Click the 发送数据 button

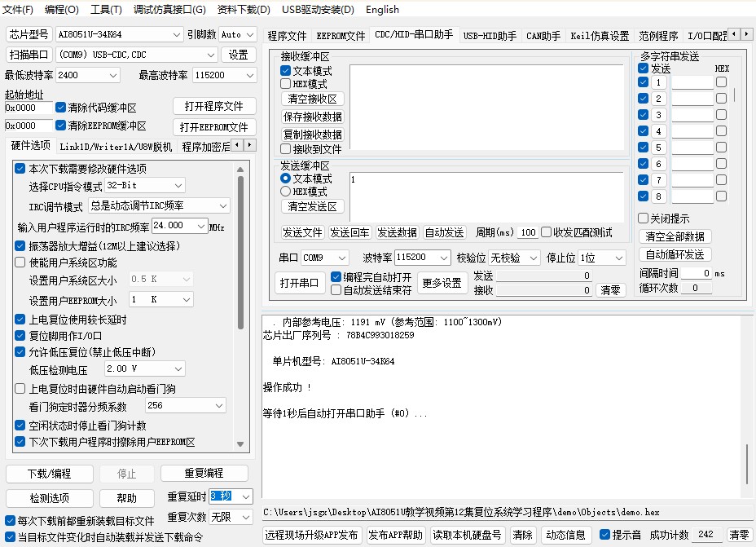click(397, 232)
